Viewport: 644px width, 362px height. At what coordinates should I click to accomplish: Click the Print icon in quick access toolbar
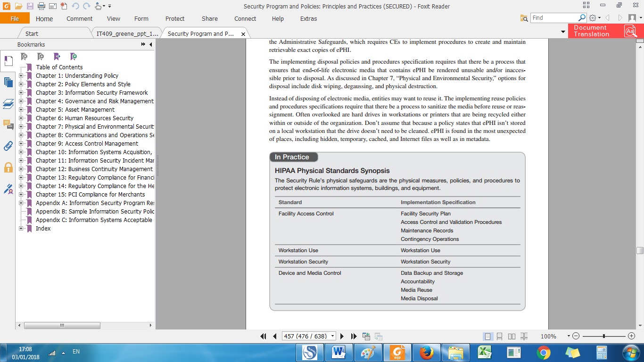pyautogui.click(x=41, y=6)
